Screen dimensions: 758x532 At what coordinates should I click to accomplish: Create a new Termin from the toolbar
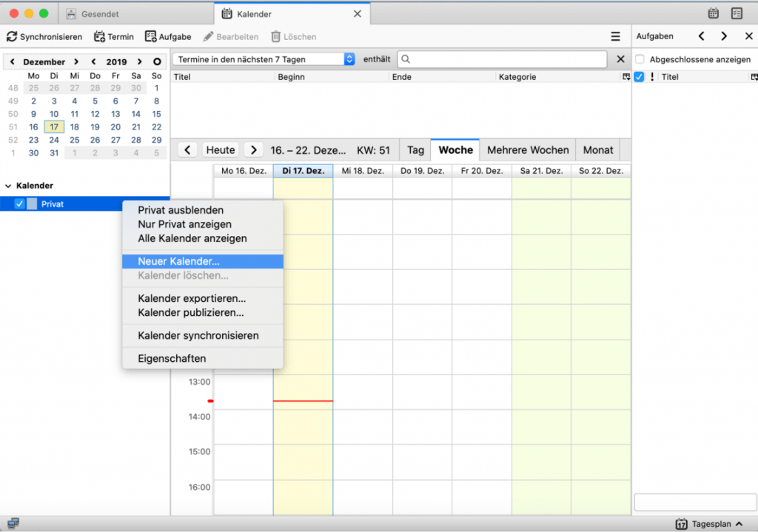(99, 36)
